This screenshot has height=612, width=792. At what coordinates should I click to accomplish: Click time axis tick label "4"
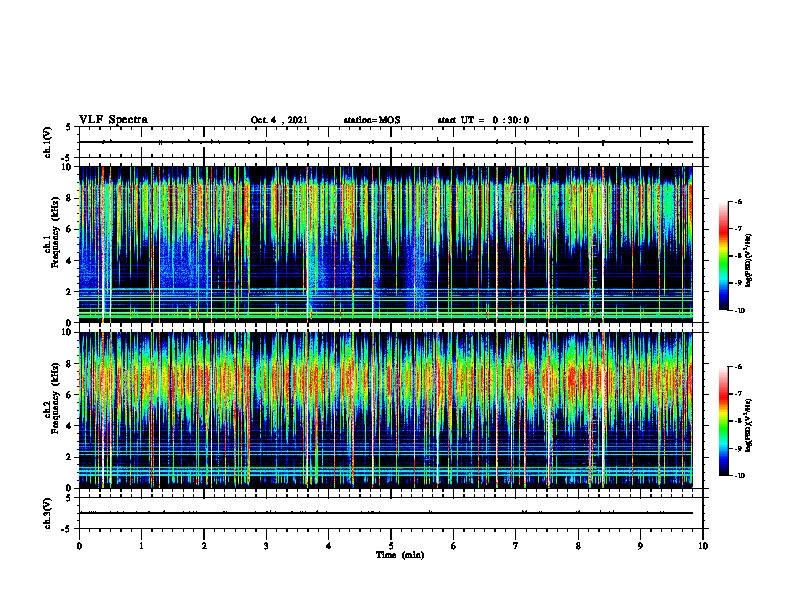coord(329,546)
